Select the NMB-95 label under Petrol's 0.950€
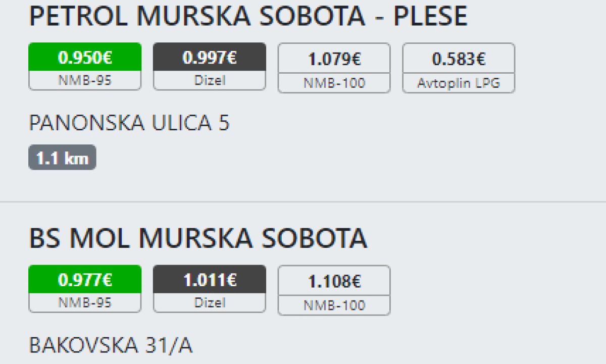Screen dimensions: 606x364 coord(85,80)
